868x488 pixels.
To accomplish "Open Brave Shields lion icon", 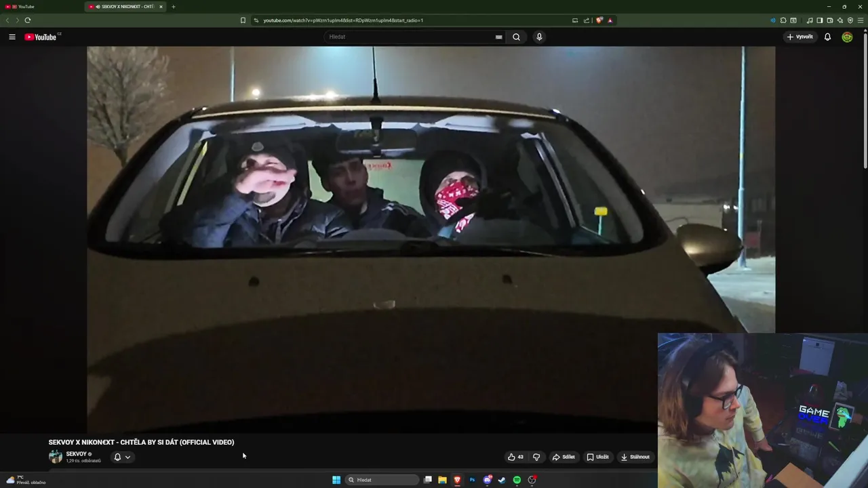I will click(599, 20).
